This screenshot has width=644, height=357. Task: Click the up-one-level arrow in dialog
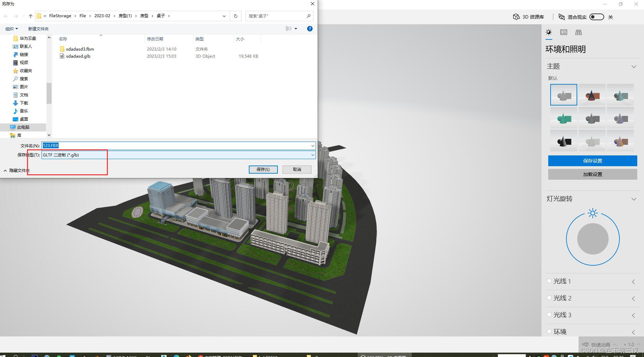pyautogui.click(x=31, y=16)
